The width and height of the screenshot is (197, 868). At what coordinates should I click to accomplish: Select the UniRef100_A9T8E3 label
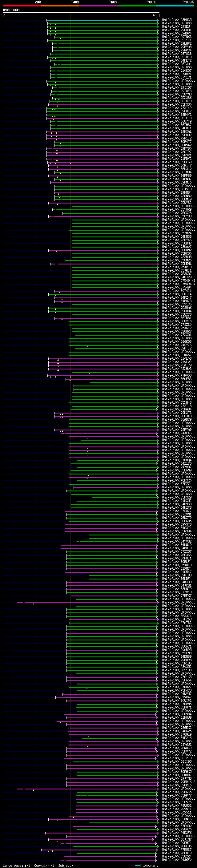coord(177,91)
